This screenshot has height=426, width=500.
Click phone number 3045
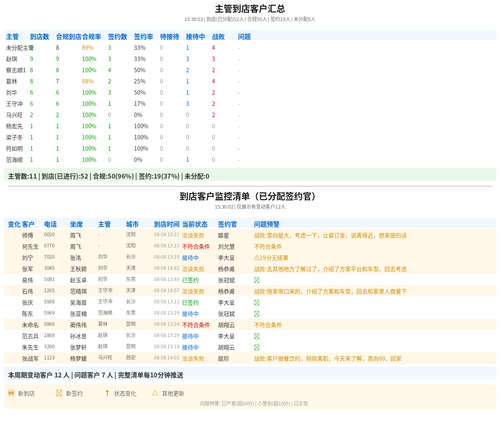pos(49,268)
